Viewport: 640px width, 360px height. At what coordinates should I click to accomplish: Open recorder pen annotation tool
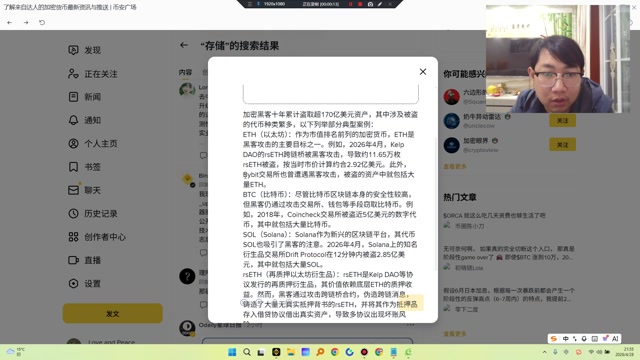380,4
